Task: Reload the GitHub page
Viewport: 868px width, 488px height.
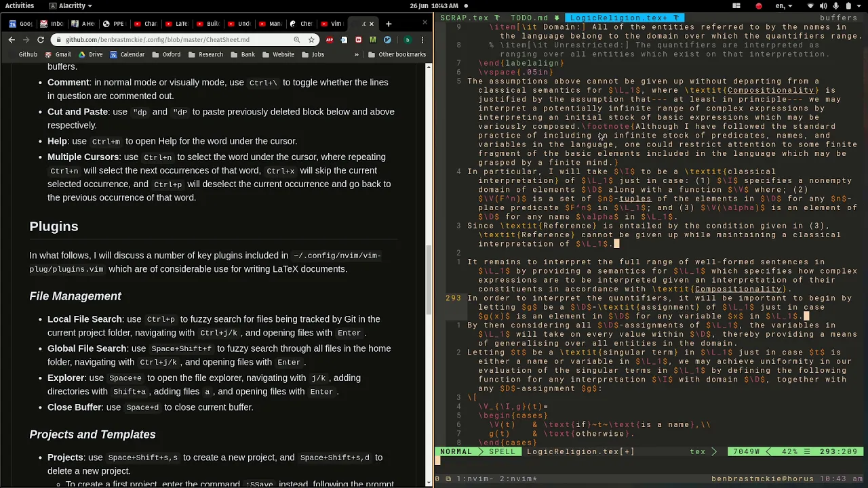Action: click(41, 40)
